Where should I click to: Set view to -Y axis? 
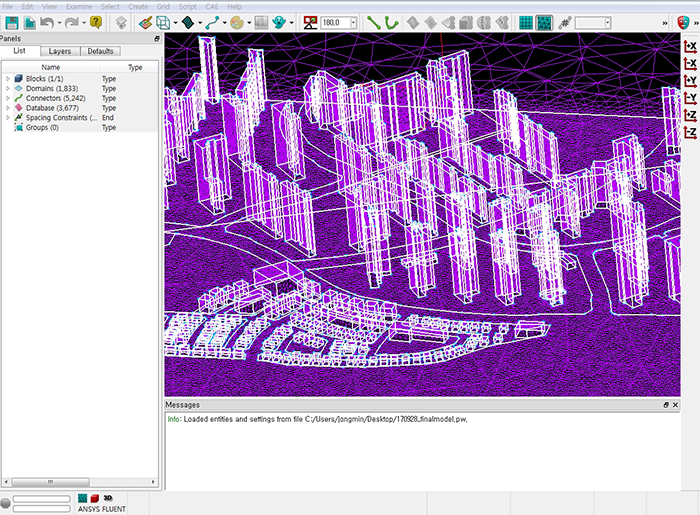point(690,98)
